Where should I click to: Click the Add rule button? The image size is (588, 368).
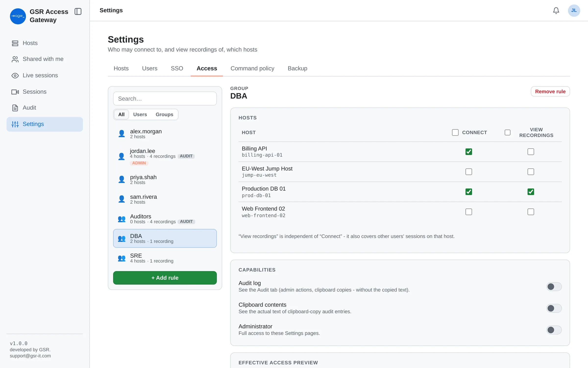[x=165, y=278]
